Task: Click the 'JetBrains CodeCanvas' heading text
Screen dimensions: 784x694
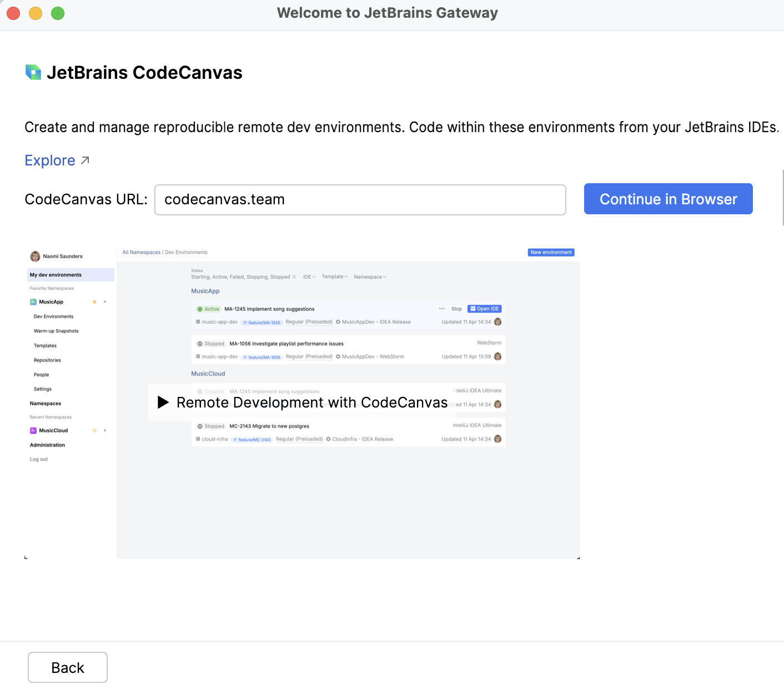Action: (x=144, y=72)
